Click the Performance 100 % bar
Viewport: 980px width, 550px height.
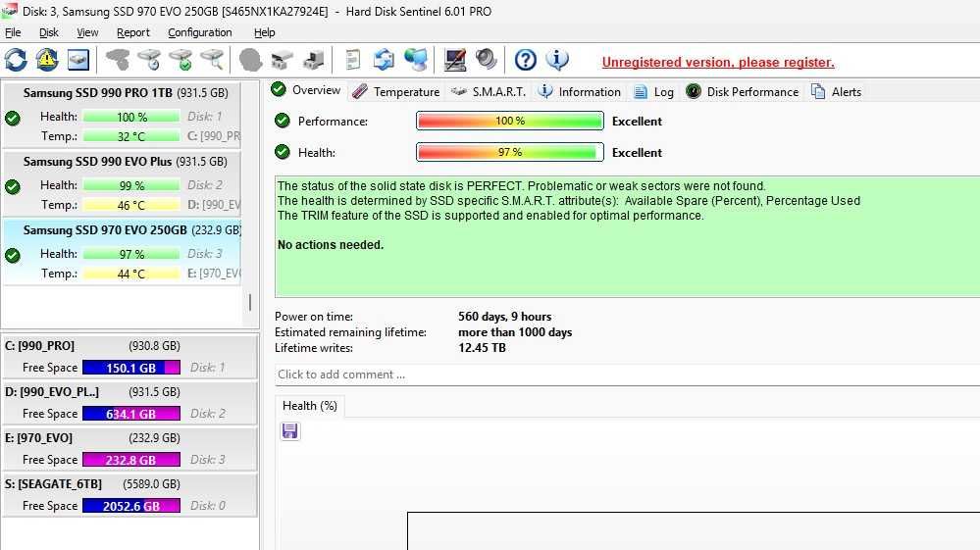click(x=510, y=121)
